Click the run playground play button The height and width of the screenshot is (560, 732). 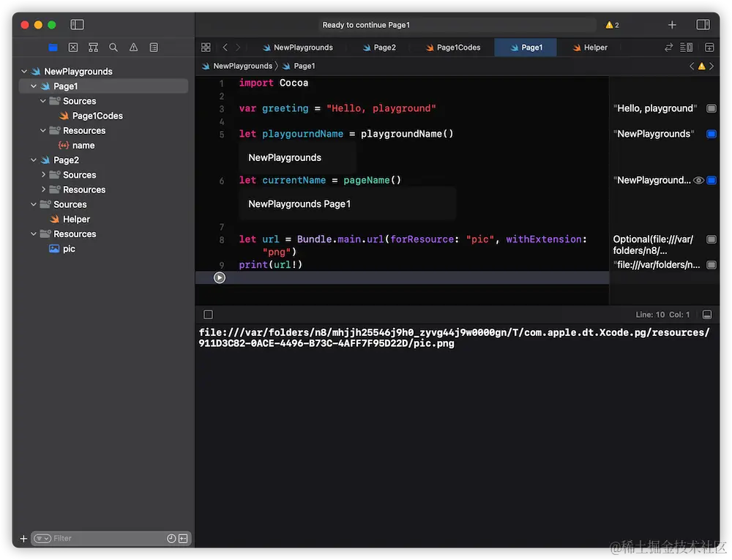(x=219, y=277)
